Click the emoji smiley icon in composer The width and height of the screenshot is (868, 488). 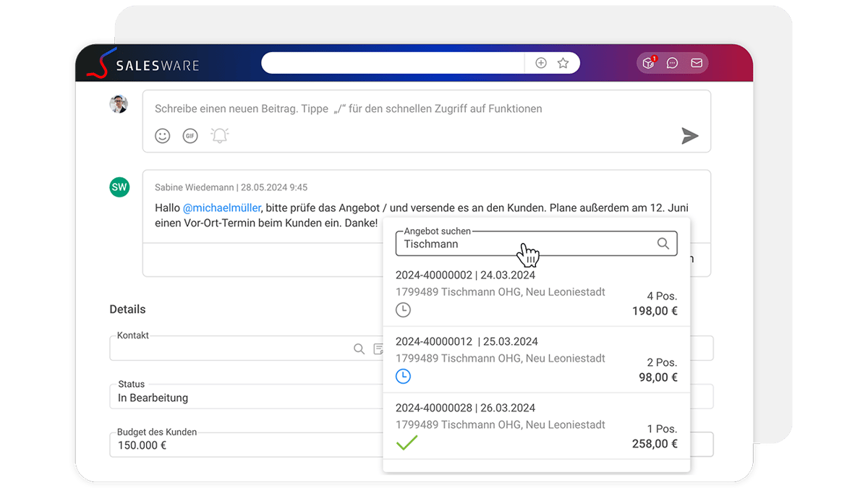tap(163, 136)
